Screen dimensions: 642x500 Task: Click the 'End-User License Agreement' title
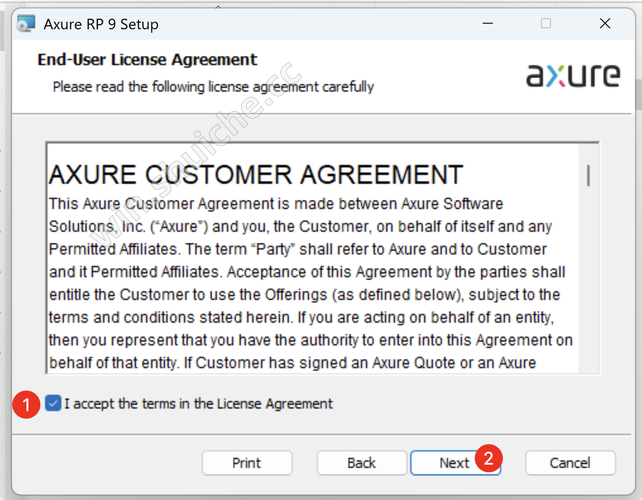(x=147, y=60)
